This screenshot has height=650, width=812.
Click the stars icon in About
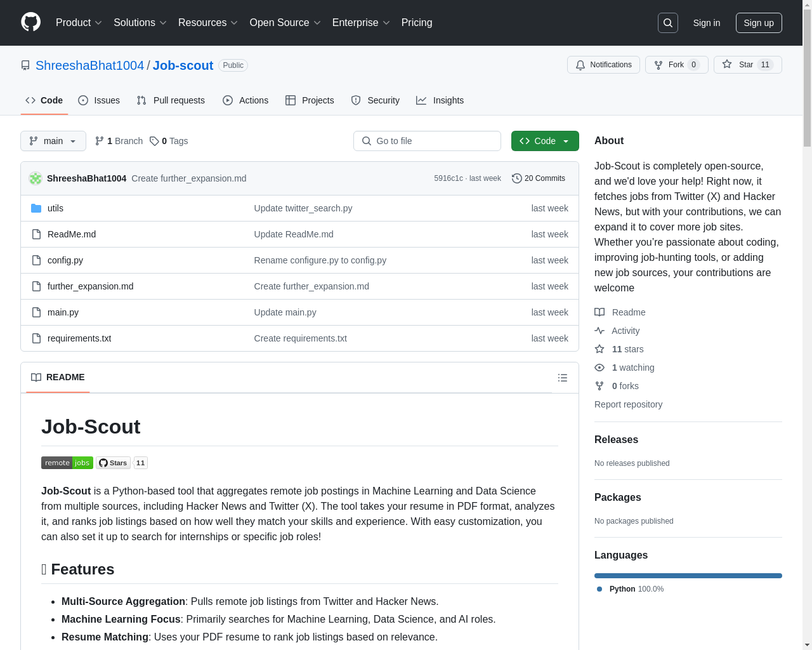599,349
